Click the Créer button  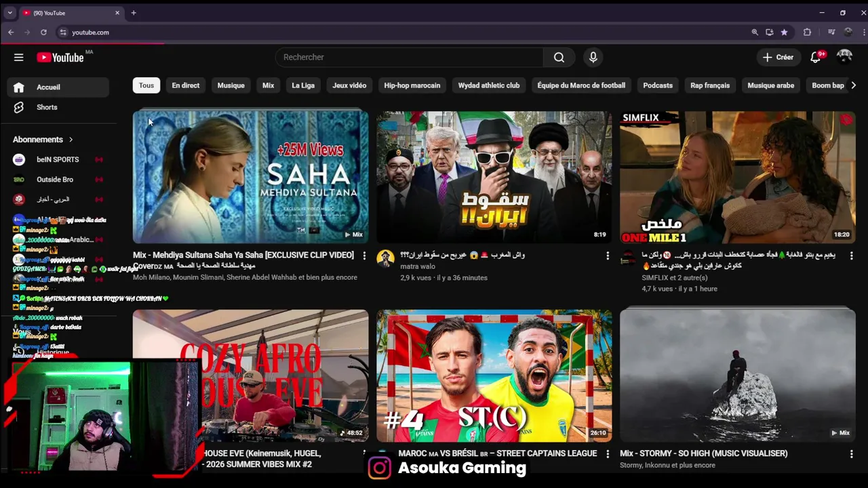point(778,58)
